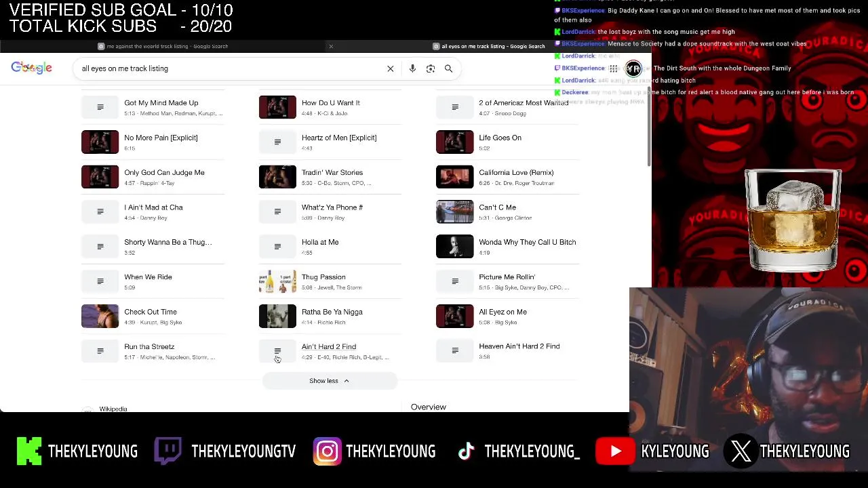The height and width of the screenshot is (488, 868).
Task: Open California Love (Remix) thumbnail
Action: [x=455, y=177]
